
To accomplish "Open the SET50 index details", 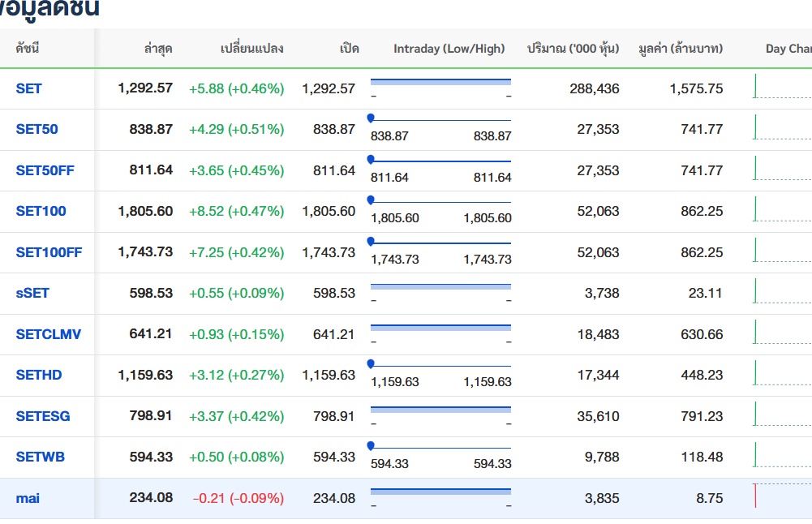I will (37, 129).
